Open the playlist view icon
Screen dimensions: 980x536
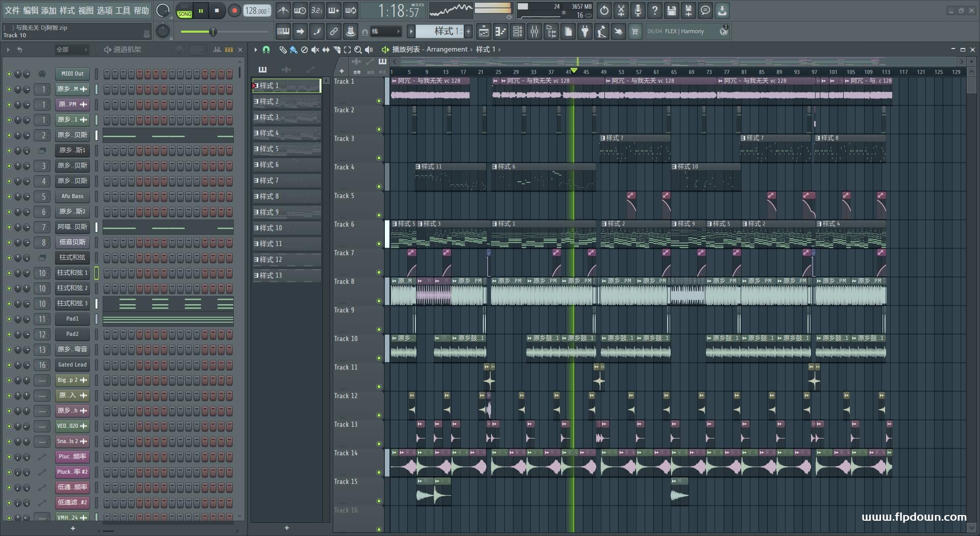(484, 32)
